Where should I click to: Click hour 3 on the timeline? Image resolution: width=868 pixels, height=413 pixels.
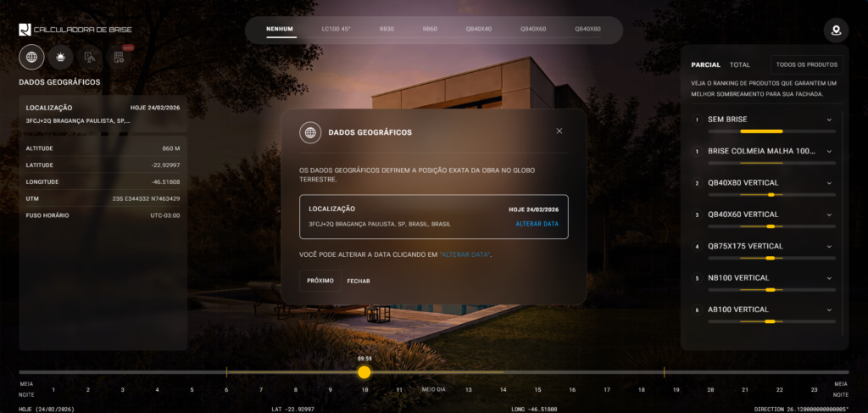tap(122, 390)
